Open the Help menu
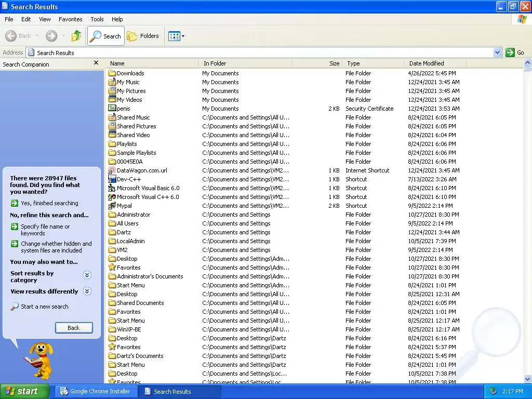This screenshot has height=399, width=532. pos(117,19)
